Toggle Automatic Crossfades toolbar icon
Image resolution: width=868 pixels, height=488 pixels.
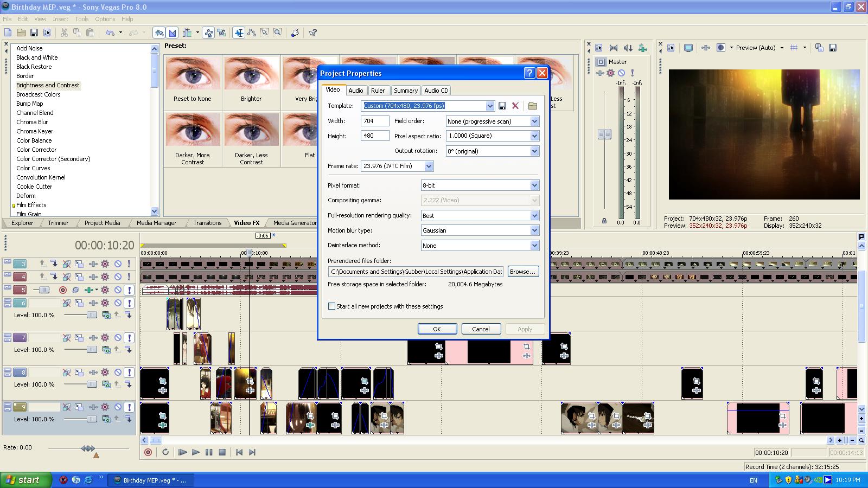173,33
